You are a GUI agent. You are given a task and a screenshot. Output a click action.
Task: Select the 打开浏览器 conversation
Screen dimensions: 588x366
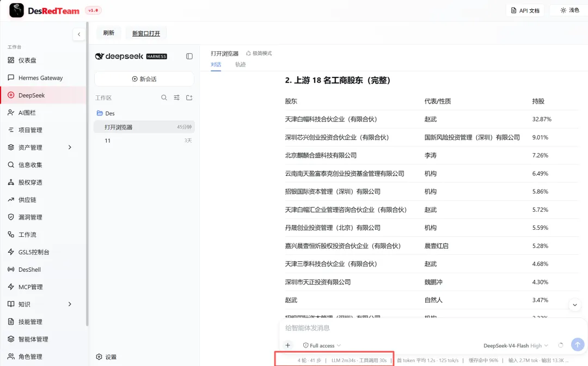pos(144,127)
